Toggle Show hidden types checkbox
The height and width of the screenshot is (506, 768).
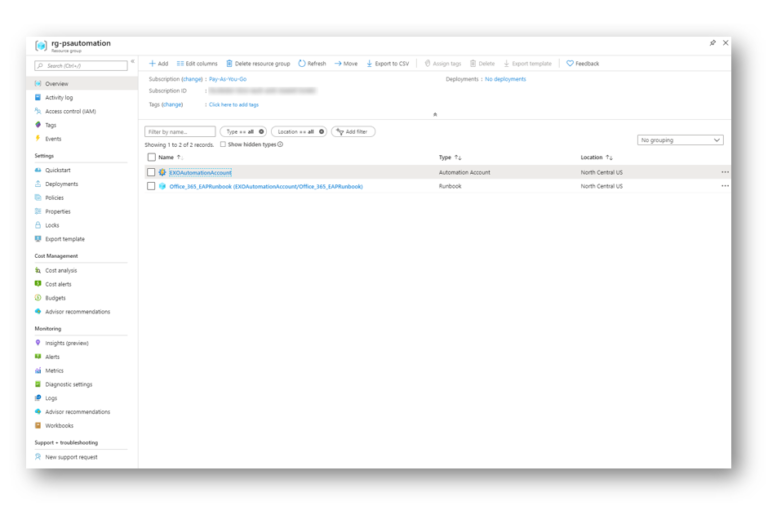coord(223,145)
